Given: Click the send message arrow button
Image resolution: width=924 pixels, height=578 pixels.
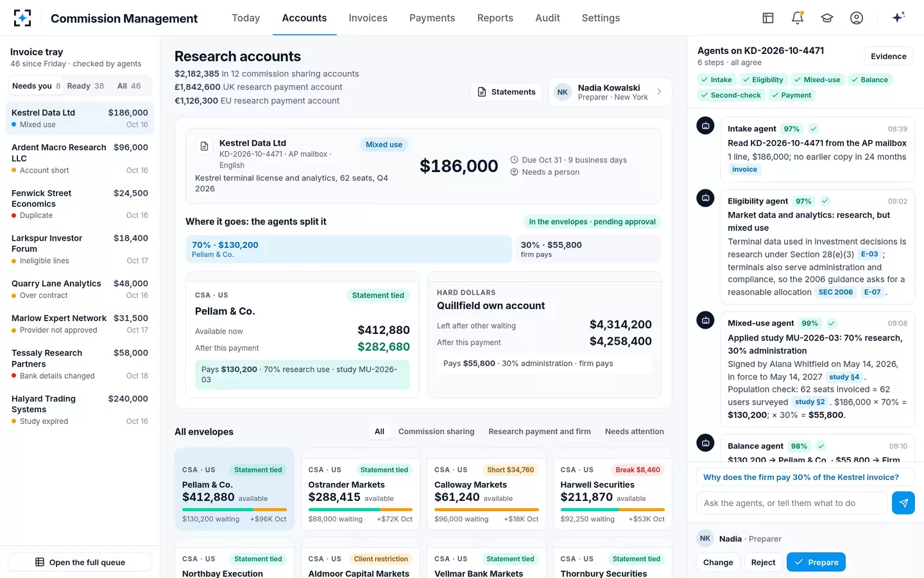Looking at the screenshot, I should coord(903,503).
